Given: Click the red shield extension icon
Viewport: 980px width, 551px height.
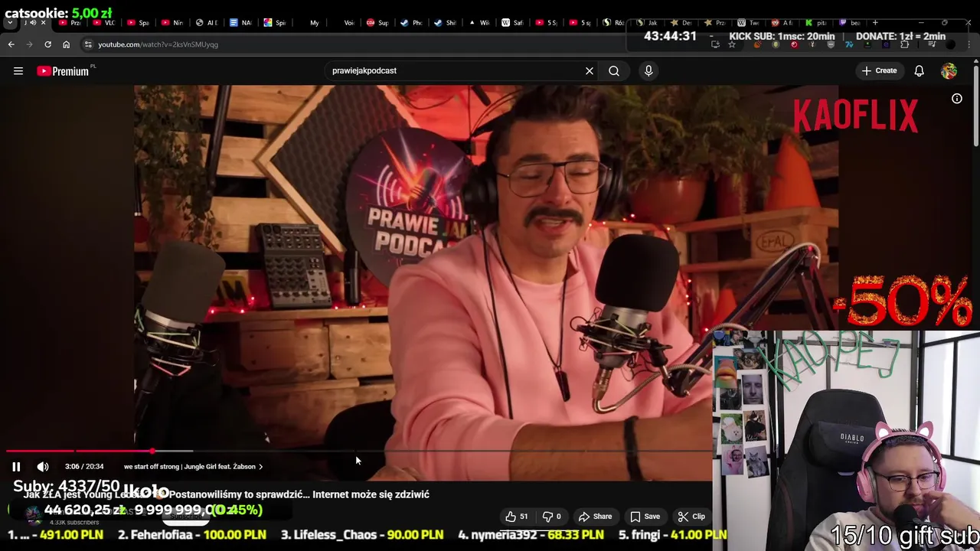Looking at the screenshot, I should point(794,44).
